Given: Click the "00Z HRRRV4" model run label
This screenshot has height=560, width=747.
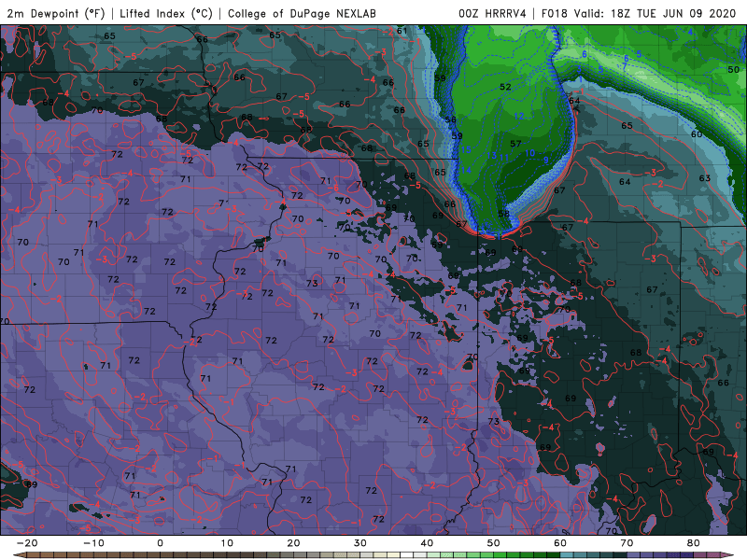Looking at the screenshot, I should pyautogui.click(x=492, y=14).
